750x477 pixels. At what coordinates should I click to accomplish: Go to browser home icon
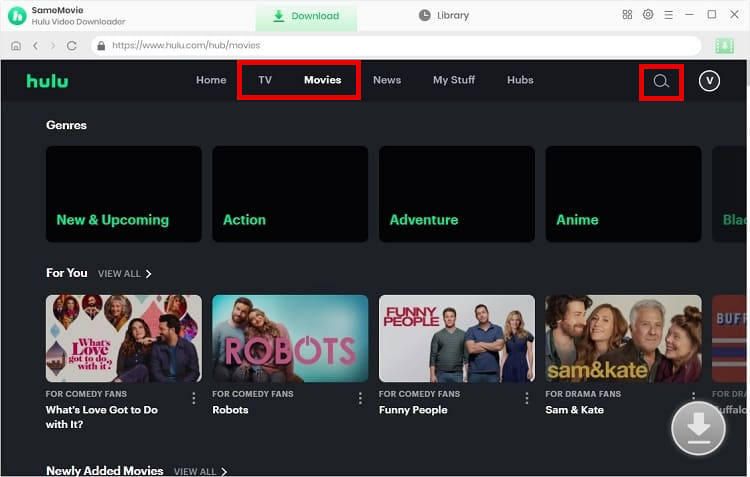[x=16, y=46]
